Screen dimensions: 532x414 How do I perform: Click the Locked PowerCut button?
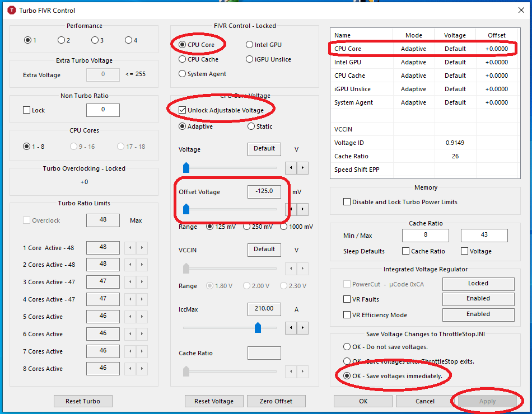[x=478, y=284]
